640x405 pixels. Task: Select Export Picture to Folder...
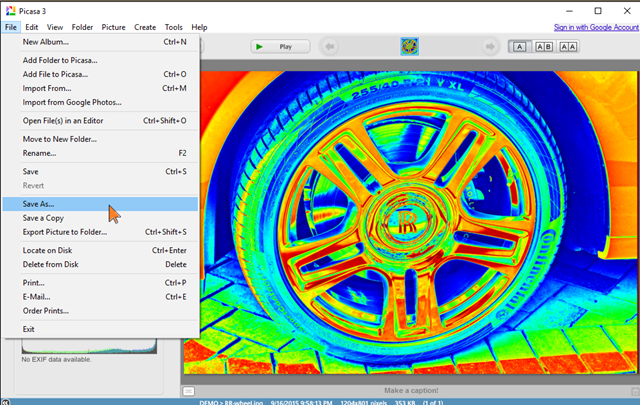pyautogui.click(x=64, y=232)
